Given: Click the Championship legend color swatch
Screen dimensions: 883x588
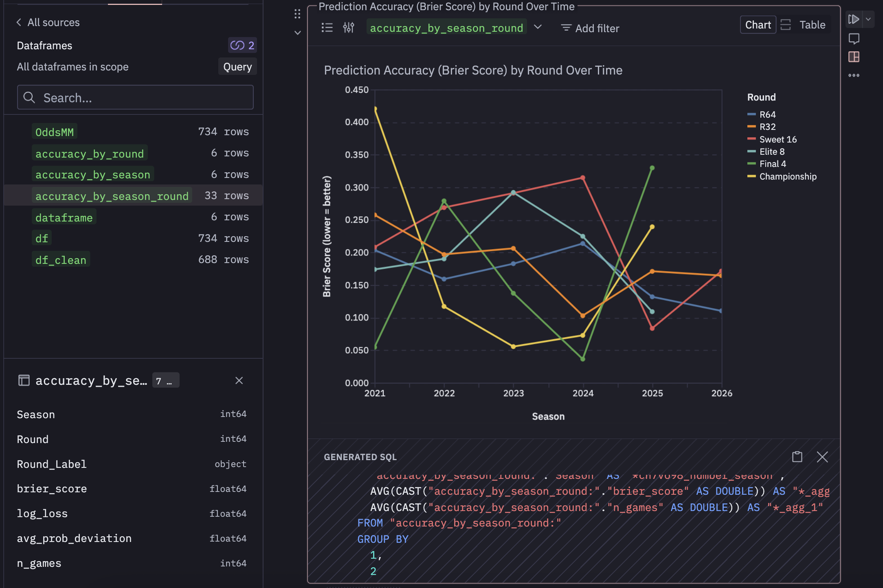Looking at the screenshot, I should (x=751, y=176).
